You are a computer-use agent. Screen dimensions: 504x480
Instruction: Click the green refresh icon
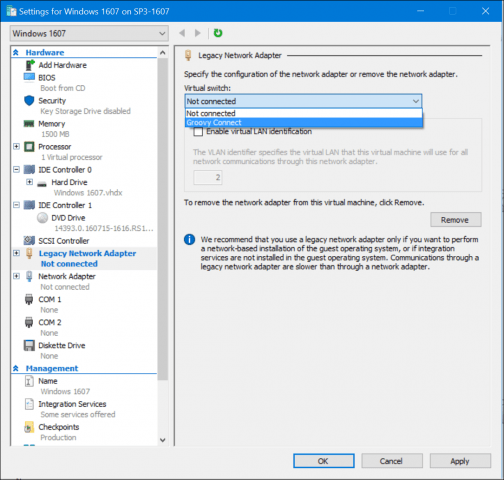coord(218,33)
